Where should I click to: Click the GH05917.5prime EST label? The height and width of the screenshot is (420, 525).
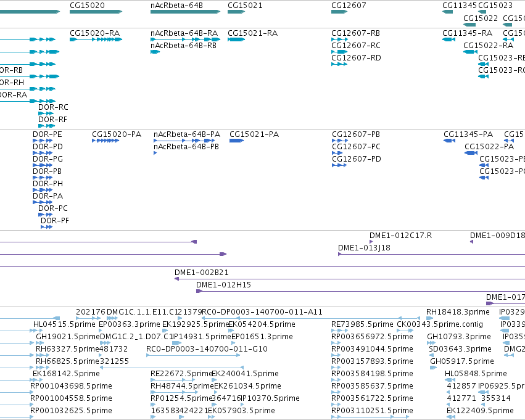point(462,361)
